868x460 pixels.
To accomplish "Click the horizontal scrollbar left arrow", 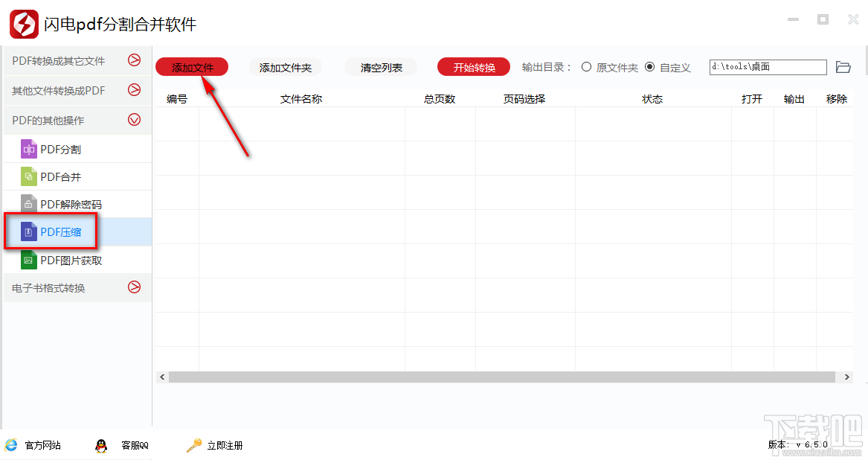I will pyautogui.click(x=162, y=377).
